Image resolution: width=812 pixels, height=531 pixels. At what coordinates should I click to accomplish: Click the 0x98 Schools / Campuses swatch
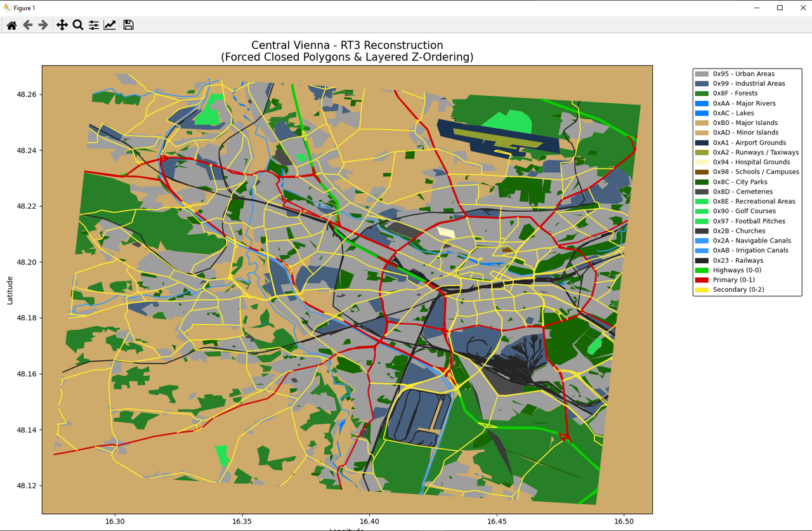tap(702, 172)
